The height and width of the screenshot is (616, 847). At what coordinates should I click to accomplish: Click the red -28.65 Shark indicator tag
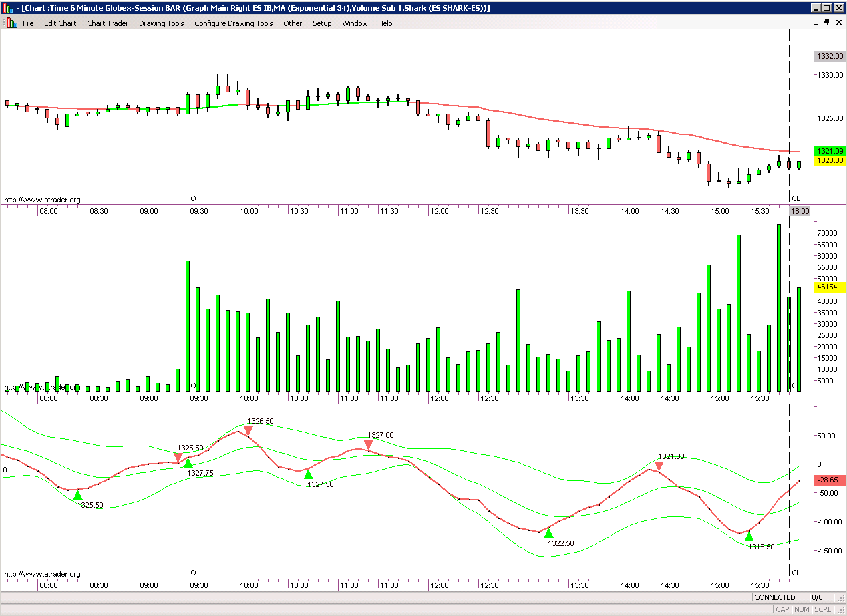(830, 480)
